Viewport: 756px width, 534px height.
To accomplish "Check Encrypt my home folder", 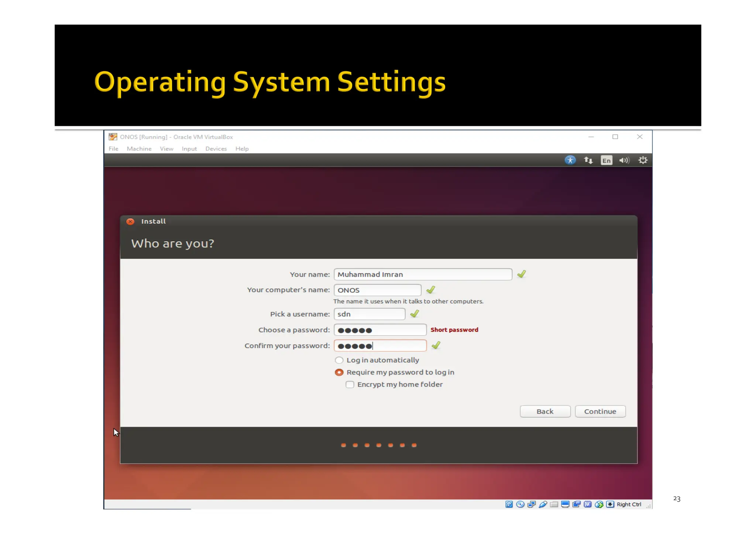I will tap(350, 385).
